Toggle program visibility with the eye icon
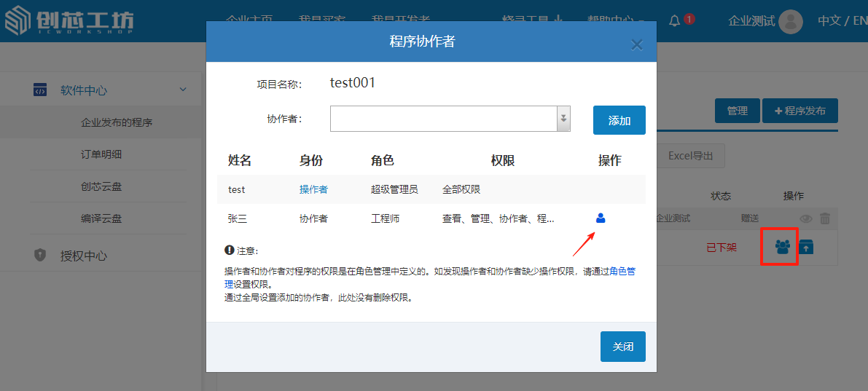The image size is (868, 391). (806, 218)
